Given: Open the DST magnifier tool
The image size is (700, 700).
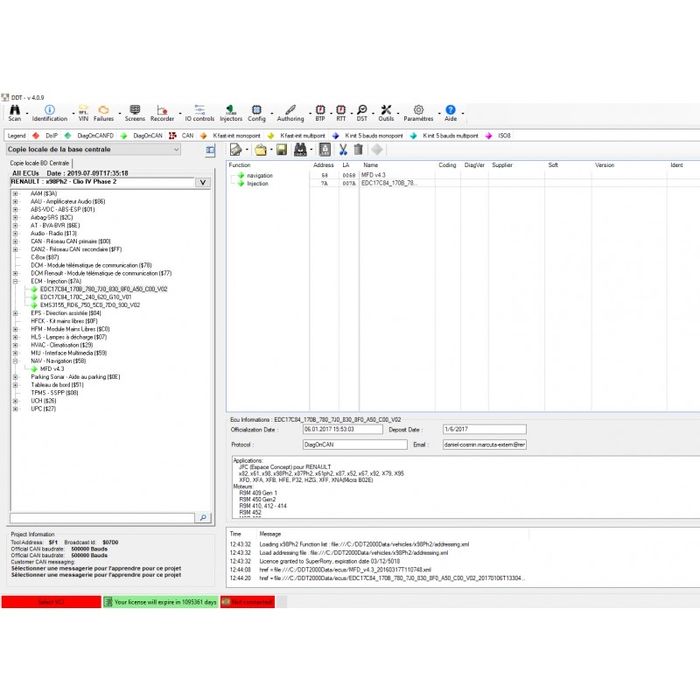Looking at the screenshot, I should tap(362, 113).
